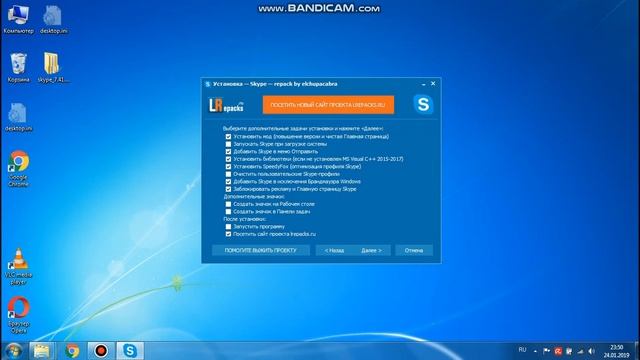Enable Запускать Skype при загрузке системы

[228, 144]
